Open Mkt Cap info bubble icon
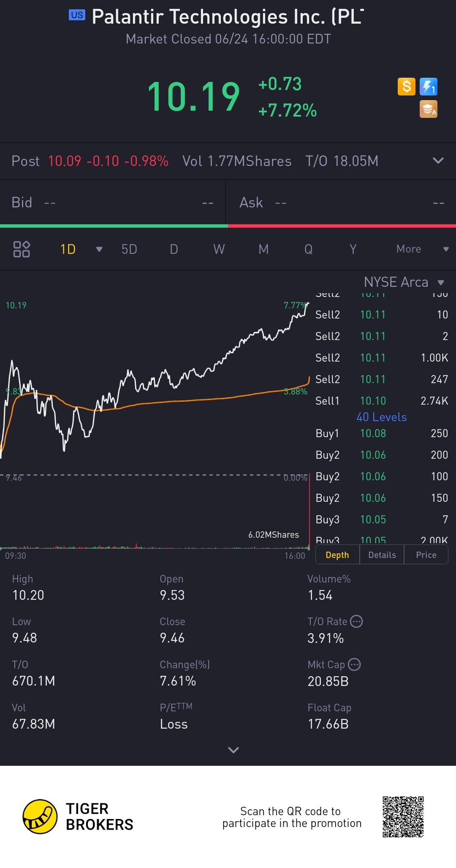Screen dimensions: 456x868 point(354,664)
